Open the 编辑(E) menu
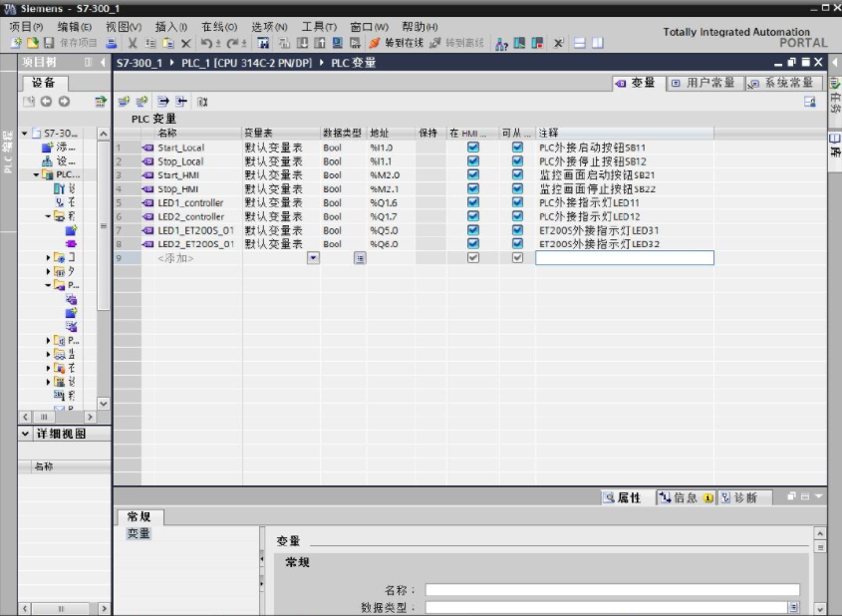842x616 pixels. 75,27
